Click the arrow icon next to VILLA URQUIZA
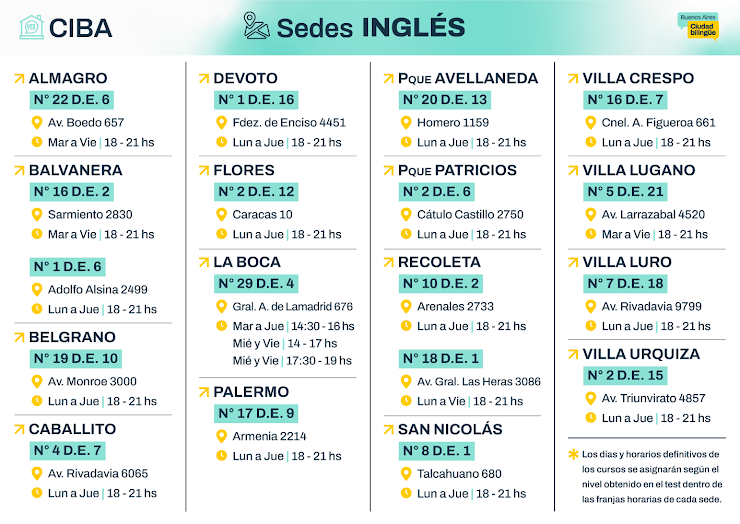740x524 pixels. (573, 354)
